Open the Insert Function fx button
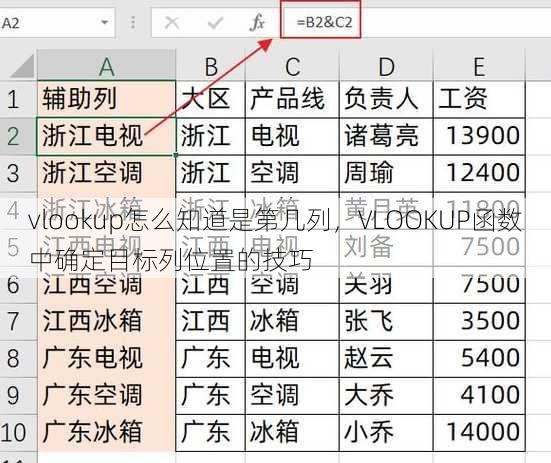The image size is (551, 463). (257, 23)
